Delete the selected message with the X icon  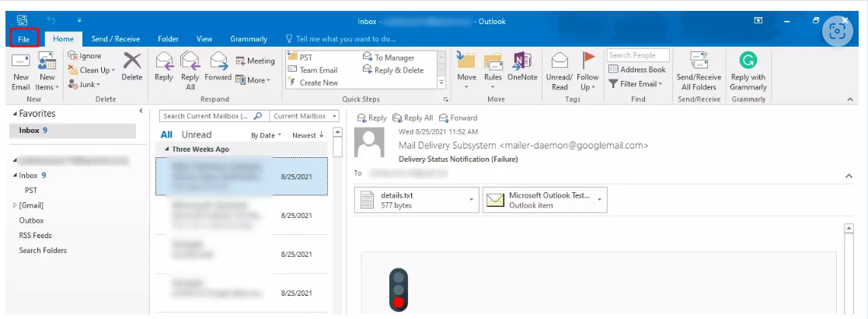tap(132, 67)
